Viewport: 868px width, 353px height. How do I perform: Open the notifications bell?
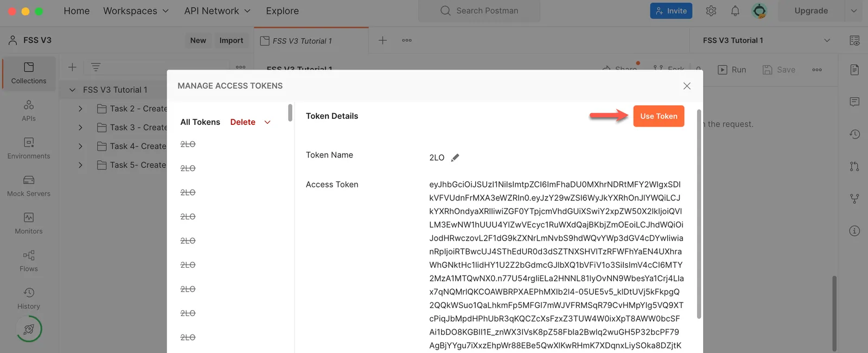pos(735,11)
